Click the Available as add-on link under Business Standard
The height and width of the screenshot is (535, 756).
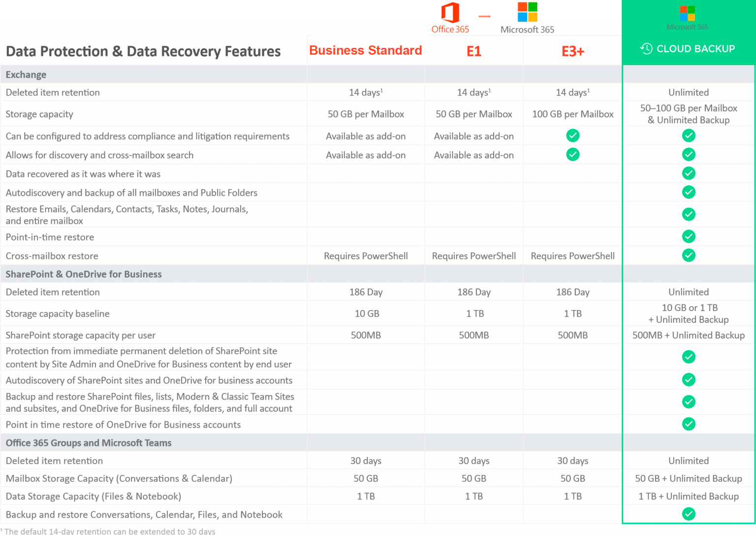click(365, 136)
